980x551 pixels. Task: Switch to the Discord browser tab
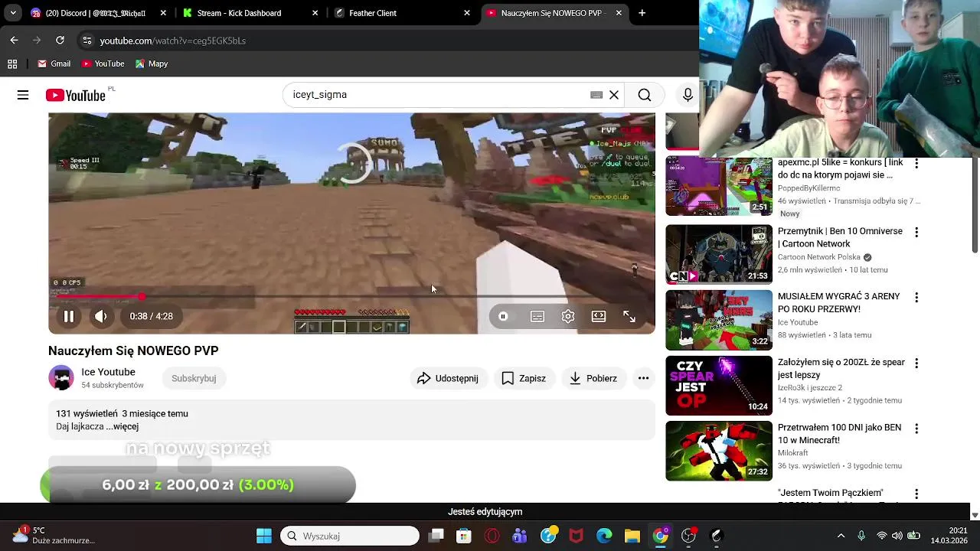click(98, 13)
